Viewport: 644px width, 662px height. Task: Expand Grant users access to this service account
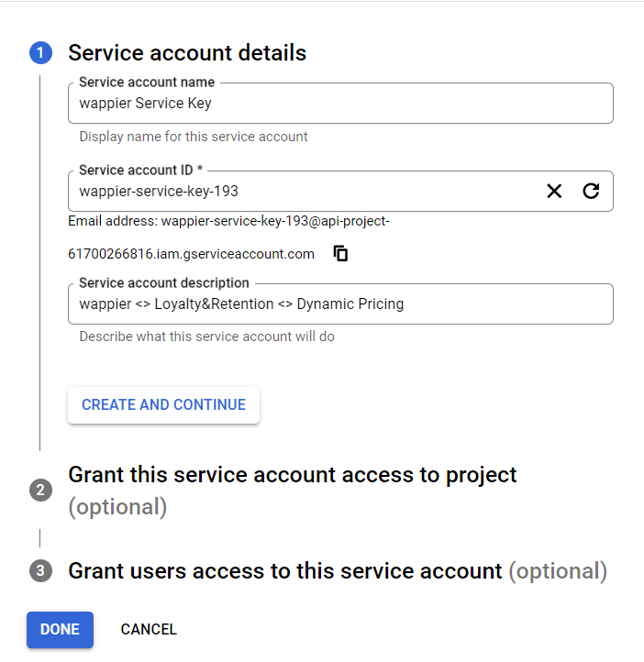pyautogui.click(x=338, y=571)
